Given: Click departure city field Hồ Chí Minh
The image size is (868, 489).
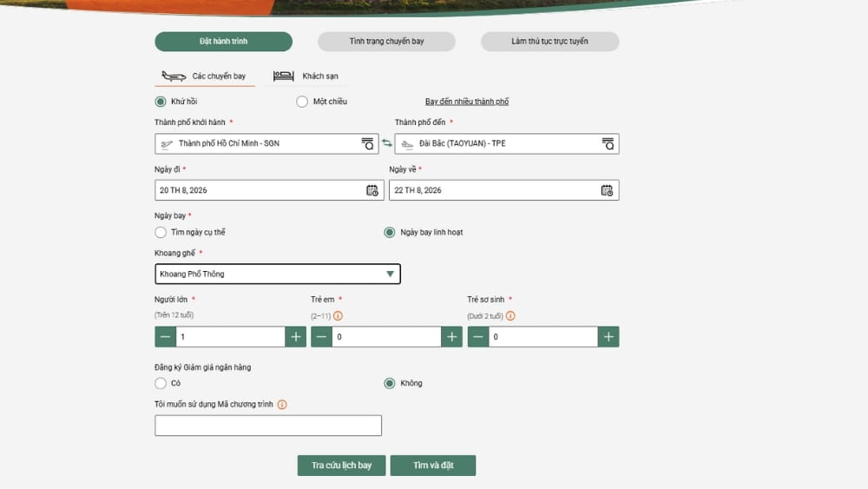Looking at the screenshot, I should [x=266, y=144].
